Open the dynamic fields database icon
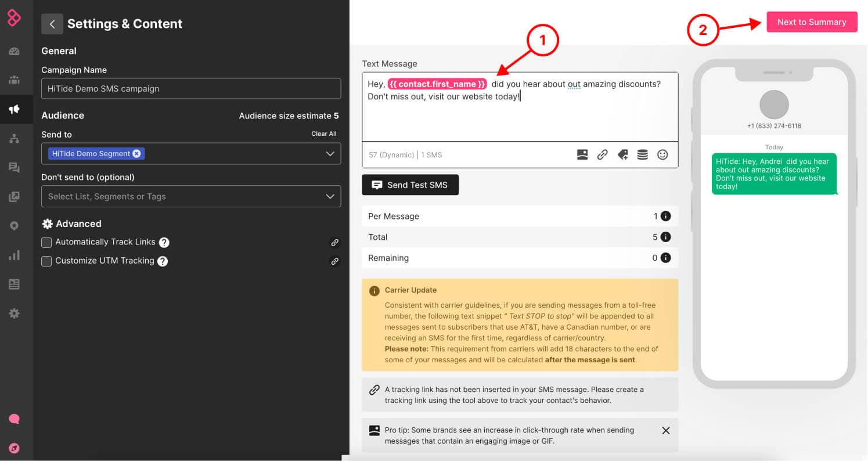 click(x=642, y=154)
